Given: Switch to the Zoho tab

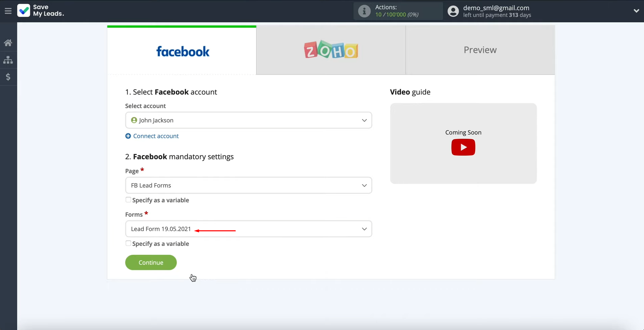Looking at the screenshot, I should pyautogui.click(x=331, y=50).
